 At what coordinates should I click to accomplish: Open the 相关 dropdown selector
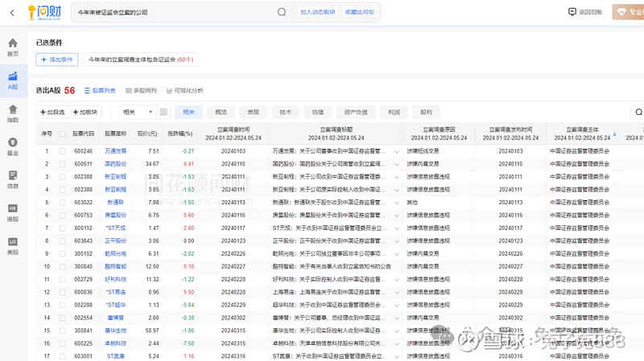138,112
